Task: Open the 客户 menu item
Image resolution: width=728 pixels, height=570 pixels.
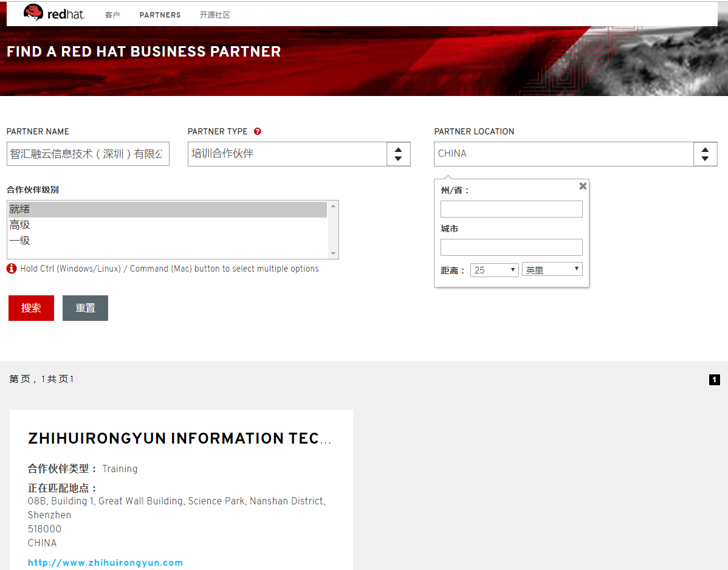Action: pos(112,15)
